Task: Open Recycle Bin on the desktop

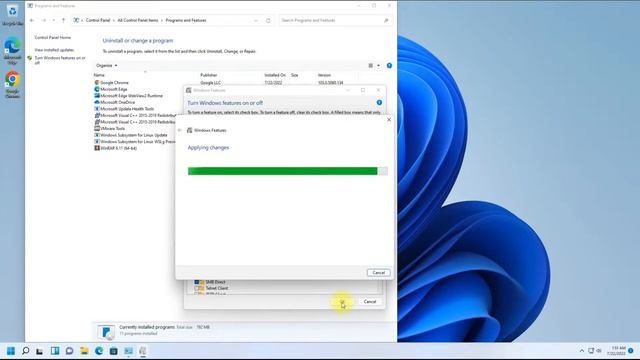Action: click(x=12, y=13)
